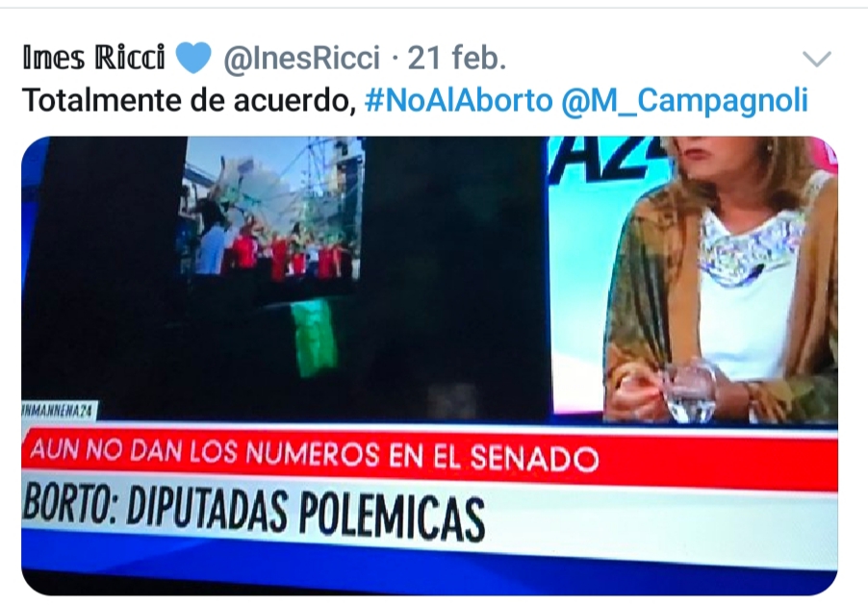Open the tweet options chevron menu
Screen dimensions: 868x606
(817, 59)
